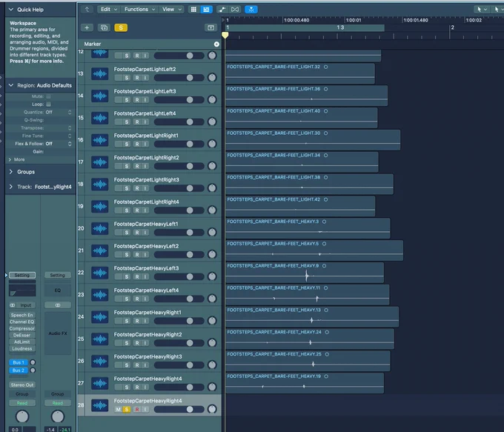Open the Flex & Follow dropdown
504x432 pixels.
(x=59, y=144)
